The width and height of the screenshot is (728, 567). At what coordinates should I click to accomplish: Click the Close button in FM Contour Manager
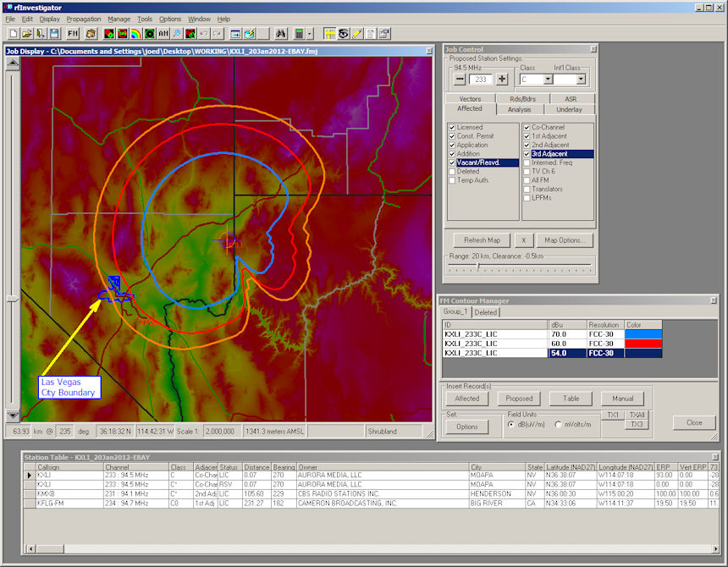pyautogui.click(x=694, y=422)
